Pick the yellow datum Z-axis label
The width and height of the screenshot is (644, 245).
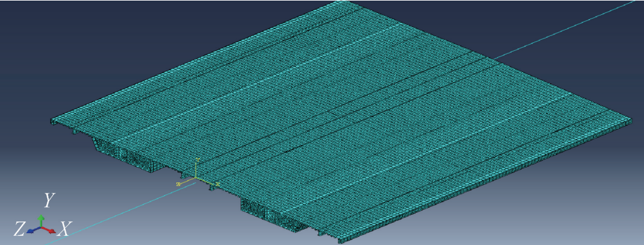click(178, 184)
